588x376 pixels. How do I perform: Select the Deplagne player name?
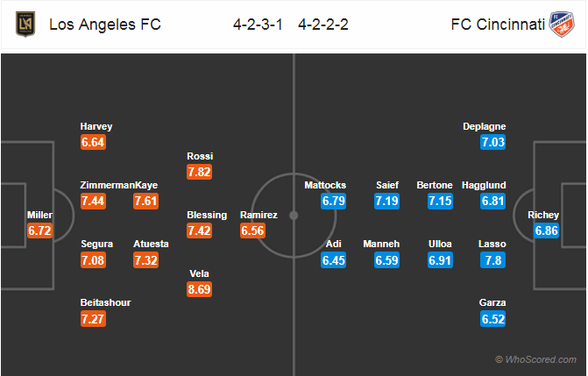[484, 126]
